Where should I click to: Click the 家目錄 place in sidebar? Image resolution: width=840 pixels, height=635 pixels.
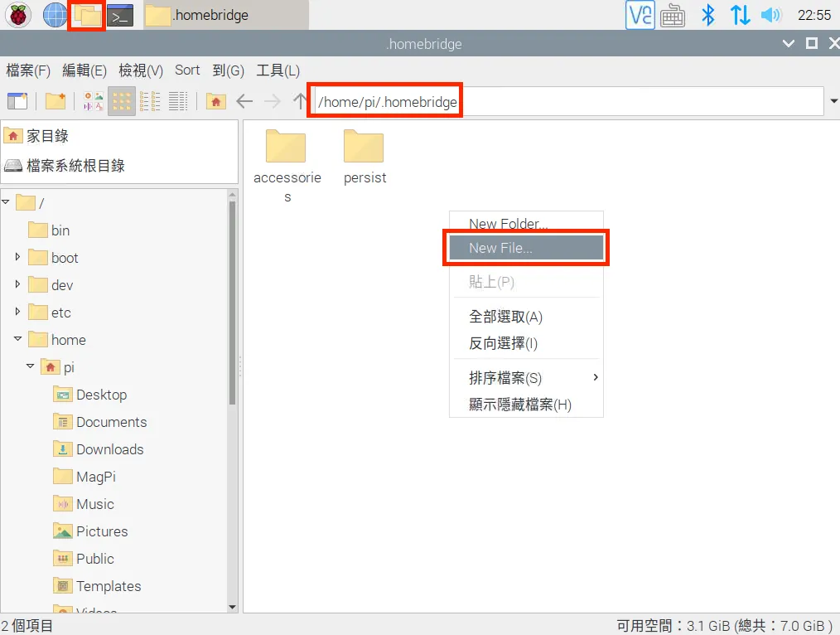[47, 136]
